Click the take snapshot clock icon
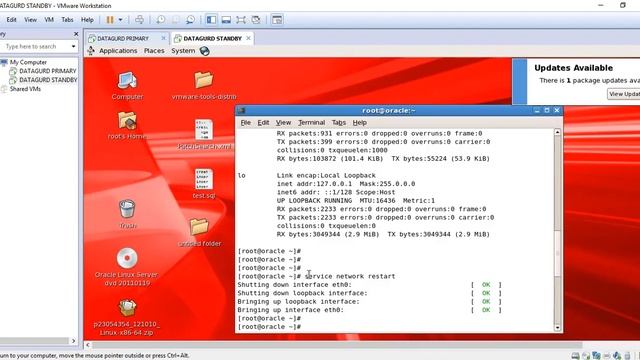The width and height of the screenshot is (640, 360). click(161, 20)
